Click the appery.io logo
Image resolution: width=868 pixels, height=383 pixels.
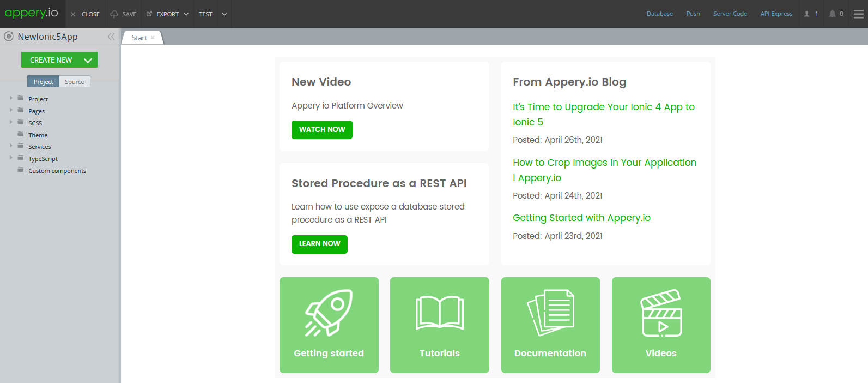pyautogui.click(x=31, y=13)
